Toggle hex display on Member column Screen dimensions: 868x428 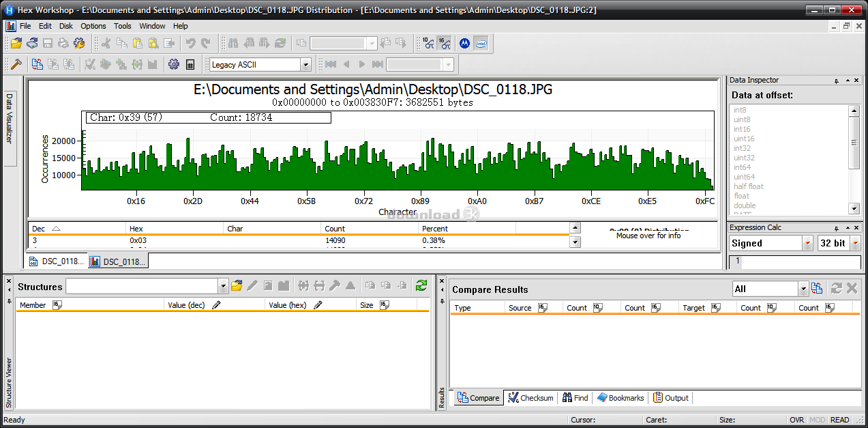(x=57, y=305)
